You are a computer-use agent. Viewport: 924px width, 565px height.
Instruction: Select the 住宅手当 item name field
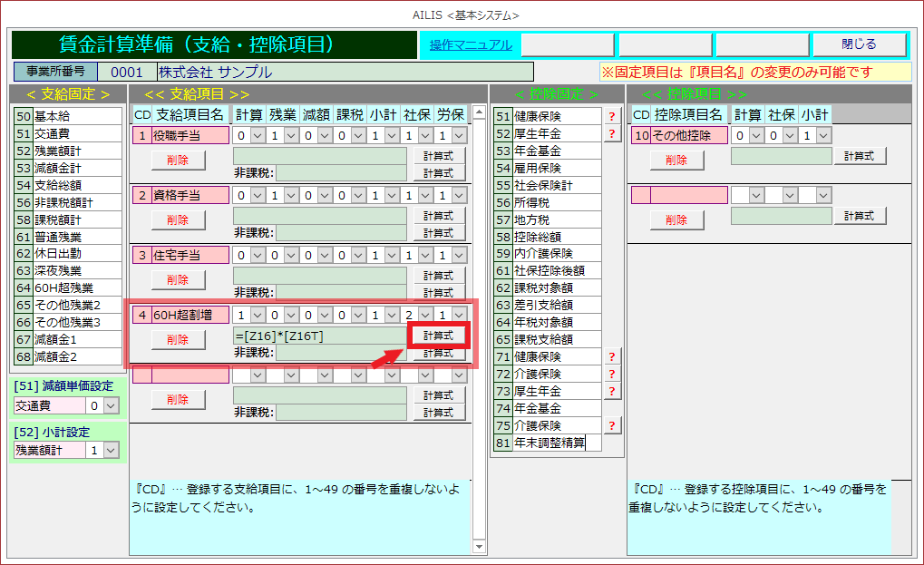(189, 255)
